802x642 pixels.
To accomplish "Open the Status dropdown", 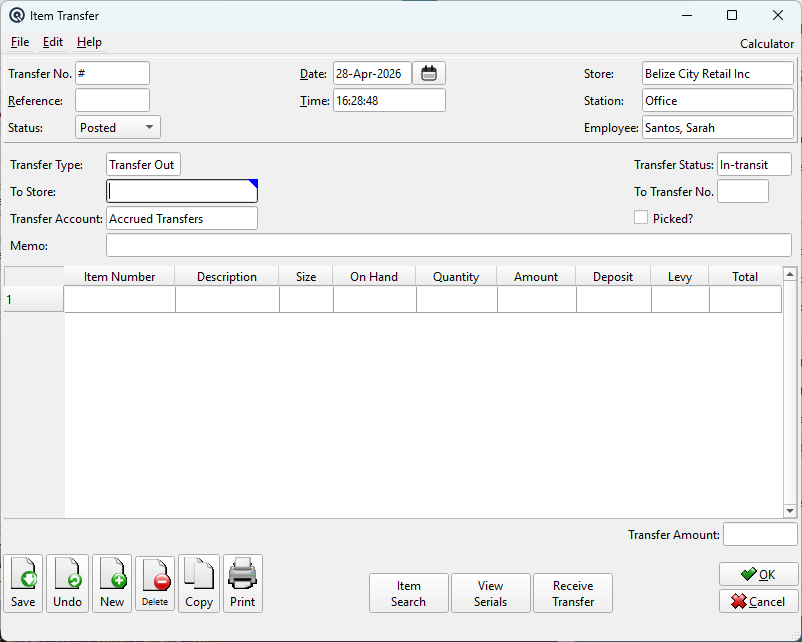I will pos(118,127).
